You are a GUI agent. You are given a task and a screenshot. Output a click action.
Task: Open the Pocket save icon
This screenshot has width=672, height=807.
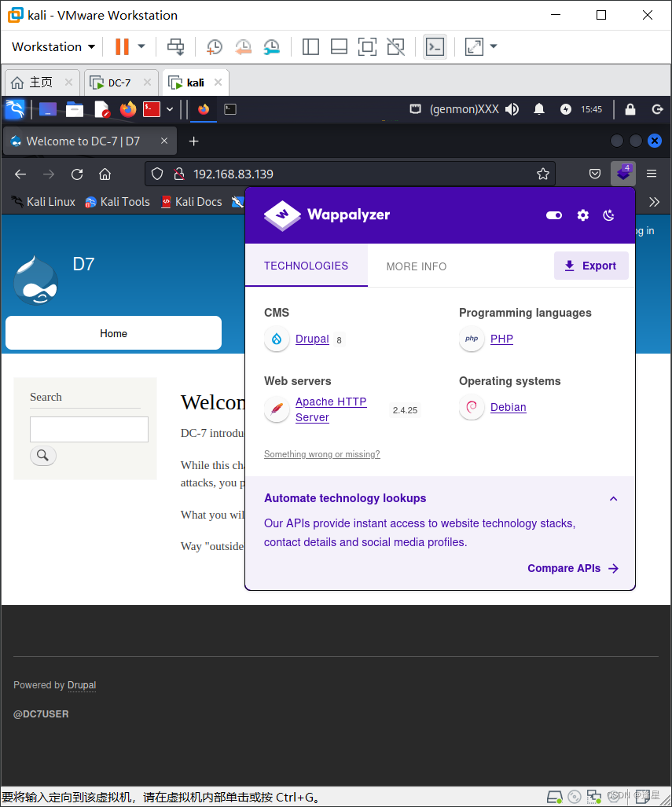pyautogui.click(x=595, y=174)
